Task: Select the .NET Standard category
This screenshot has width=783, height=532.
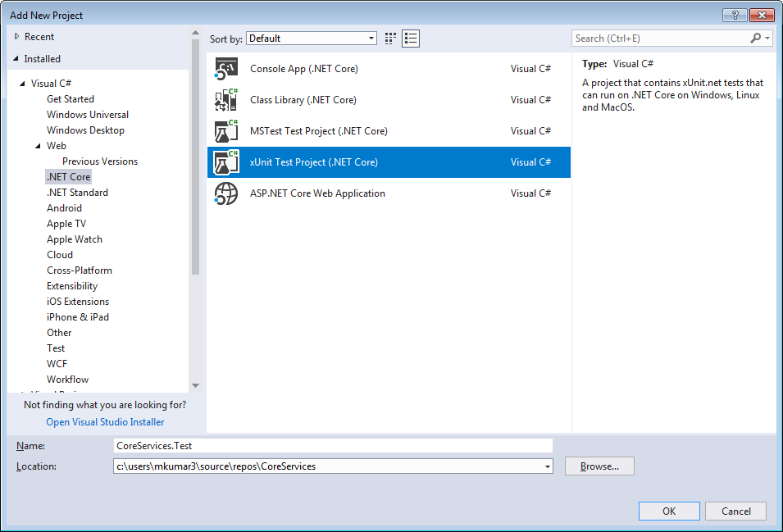Action: tap(77, 192)
